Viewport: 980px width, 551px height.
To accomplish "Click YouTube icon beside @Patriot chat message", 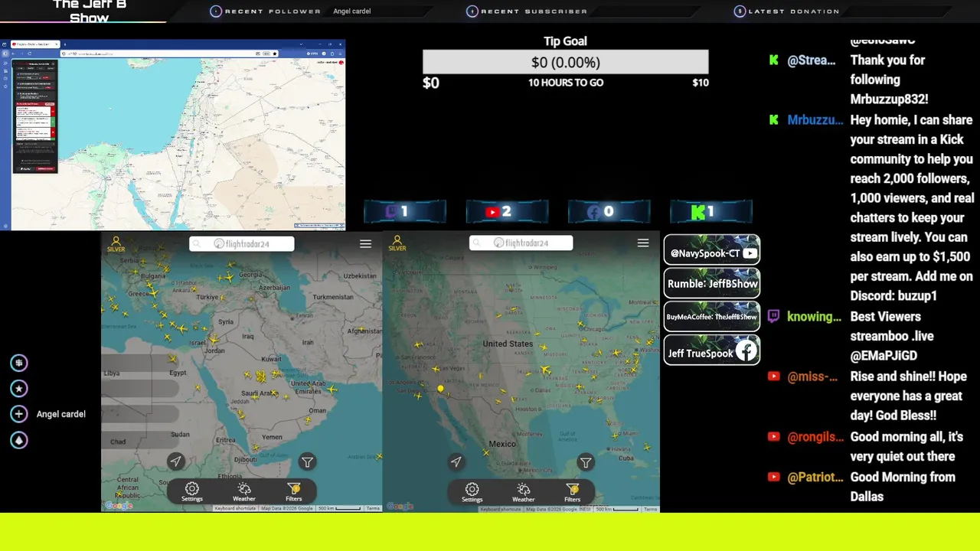I will [773, 477].
